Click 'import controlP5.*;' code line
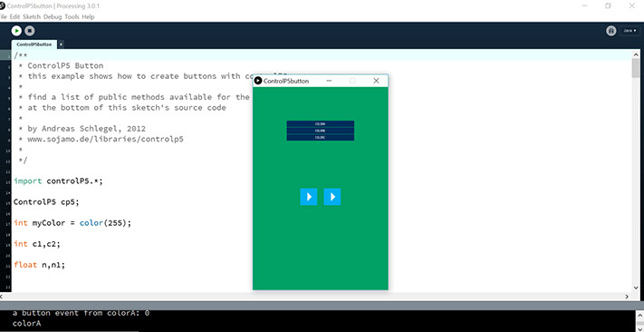 pyautogui.click(x=58, y=181)
